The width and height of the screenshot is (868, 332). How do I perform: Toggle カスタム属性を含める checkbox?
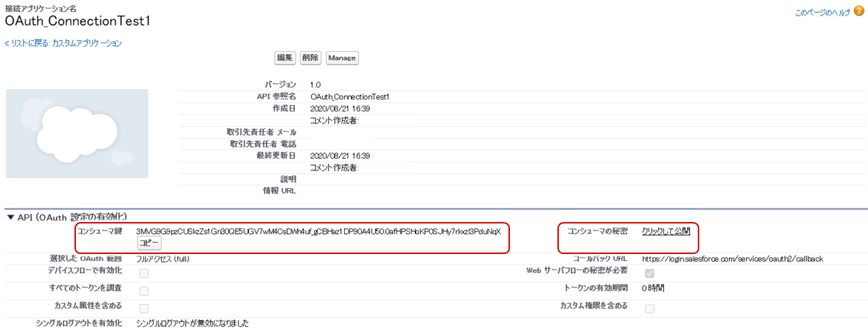[x=143, y=309]
